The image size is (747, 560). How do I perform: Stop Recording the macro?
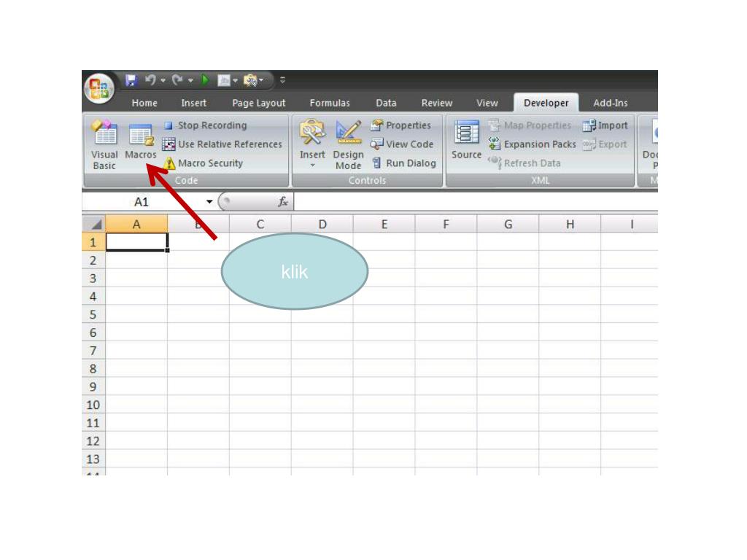tap(205, 125)
